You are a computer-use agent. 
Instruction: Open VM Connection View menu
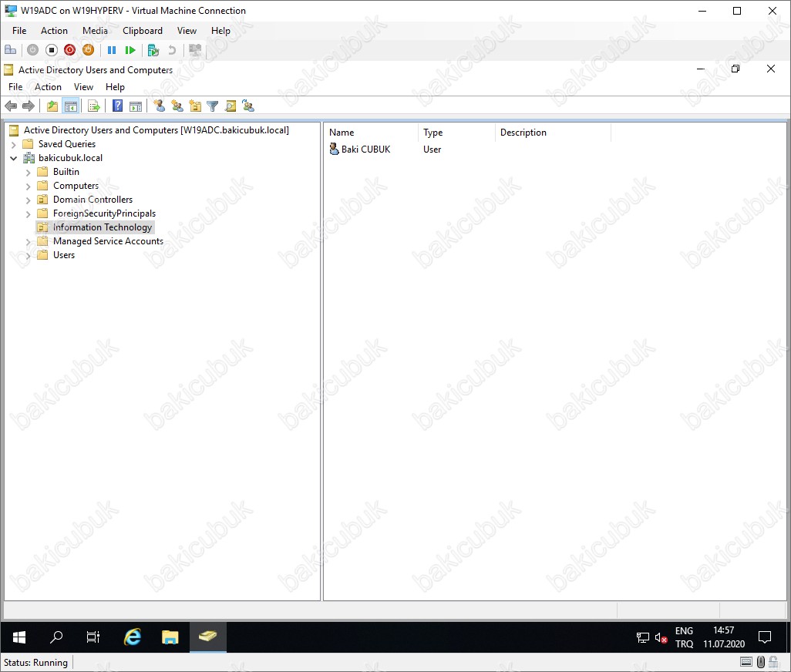click(x=187, y=31)
